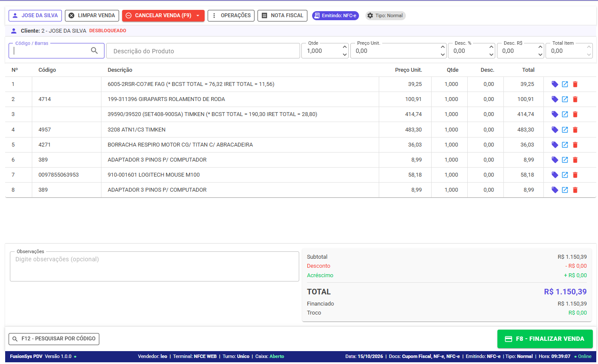The image size is (598, 364).
Task: Open the Operações menu
Action: coord(231,15)
